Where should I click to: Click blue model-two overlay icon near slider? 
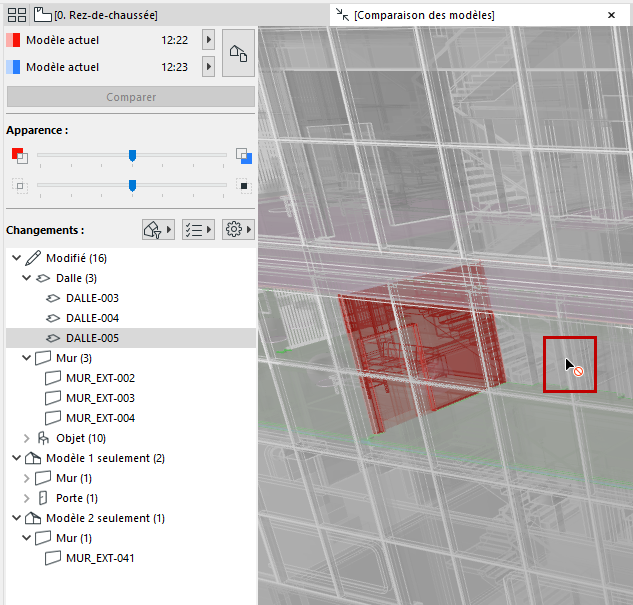244,155
